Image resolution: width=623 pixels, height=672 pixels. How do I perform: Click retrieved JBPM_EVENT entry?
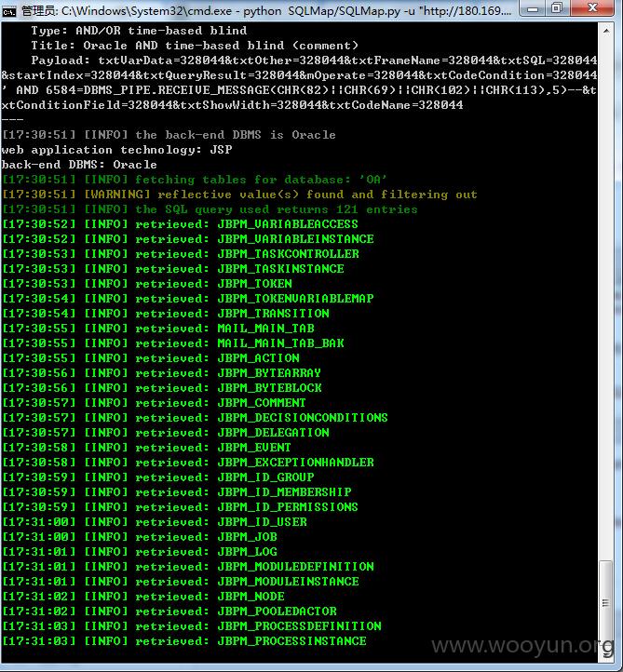pyautogui.click(x=146, y=448)
